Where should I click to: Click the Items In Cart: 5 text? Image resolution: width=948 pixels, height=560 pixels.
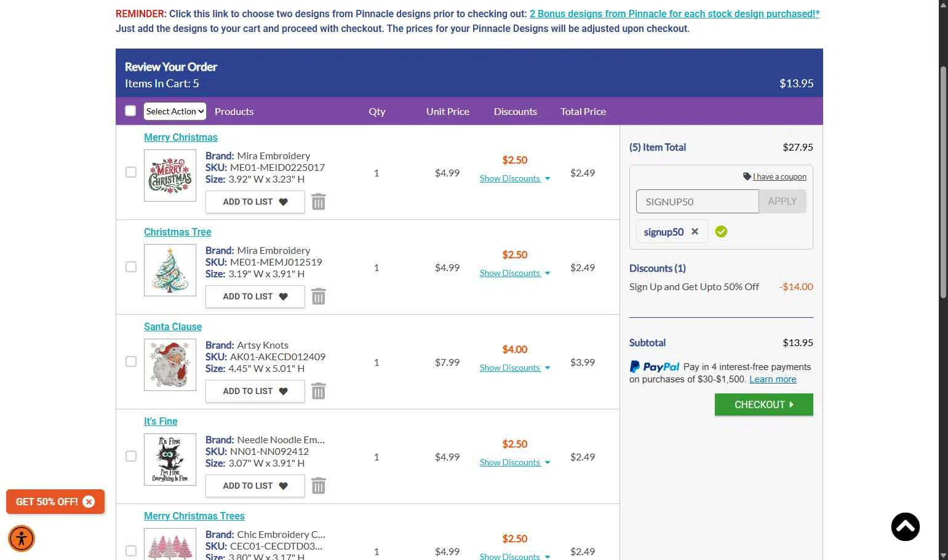pyautogui.click(x=162, y=84)
